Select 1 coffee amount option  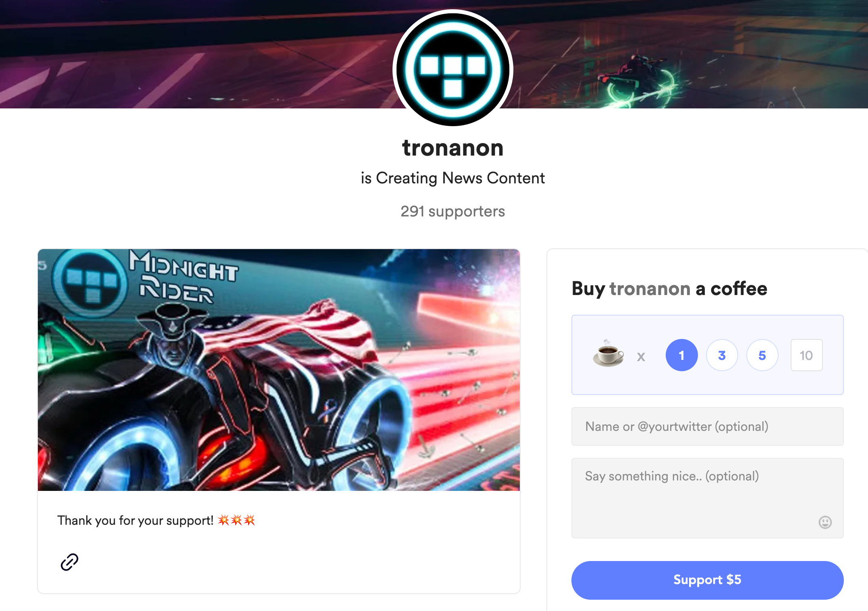point(681,355)
